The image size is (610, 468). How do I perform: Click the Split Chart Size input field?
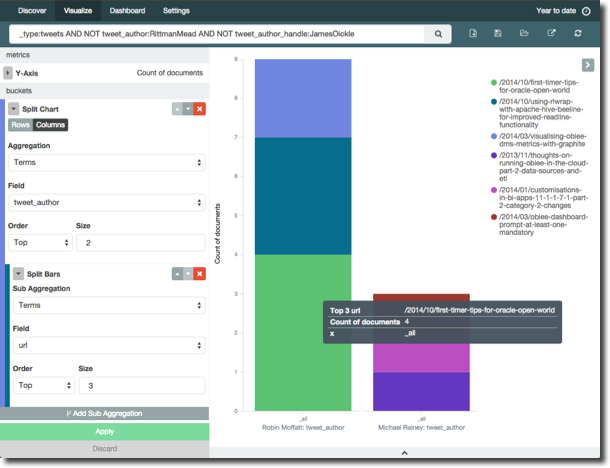140,243
